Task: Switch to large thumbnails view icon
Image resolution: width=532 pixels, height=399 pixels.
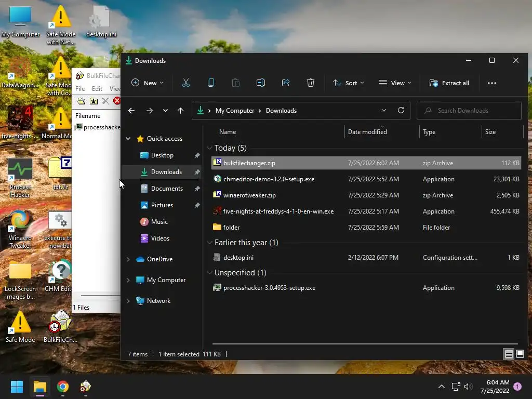Action: (x=520, y=354)
